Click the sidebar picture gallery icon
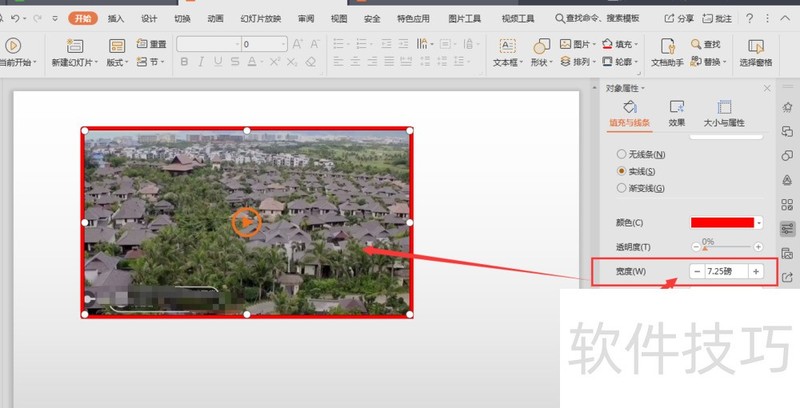This screenshot has height=408, width=800. 787,253
